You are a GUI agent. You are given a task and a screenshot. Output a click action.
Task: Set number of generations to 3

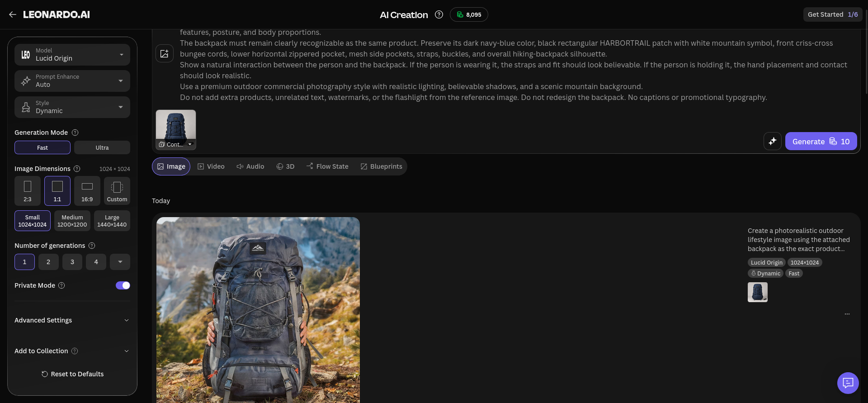(72, 262)
